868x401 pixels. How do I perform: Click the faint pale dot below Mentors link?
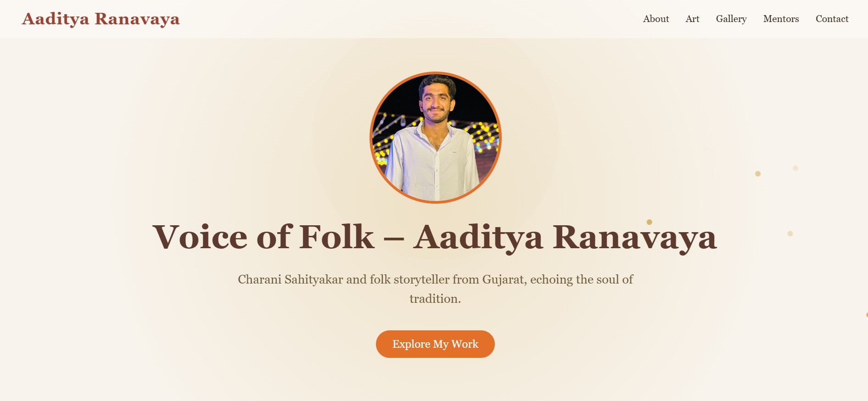pos(795,168)
